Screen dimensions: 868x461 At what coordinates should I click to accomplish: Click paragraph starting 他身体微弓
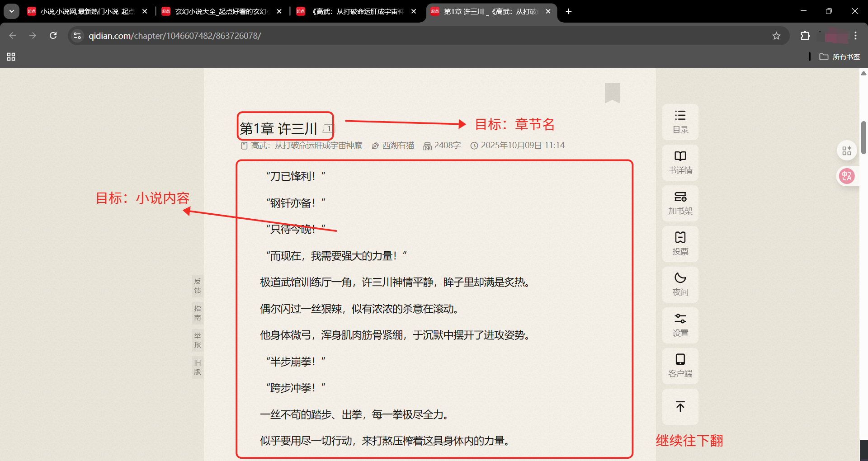[x=395, y=335]
